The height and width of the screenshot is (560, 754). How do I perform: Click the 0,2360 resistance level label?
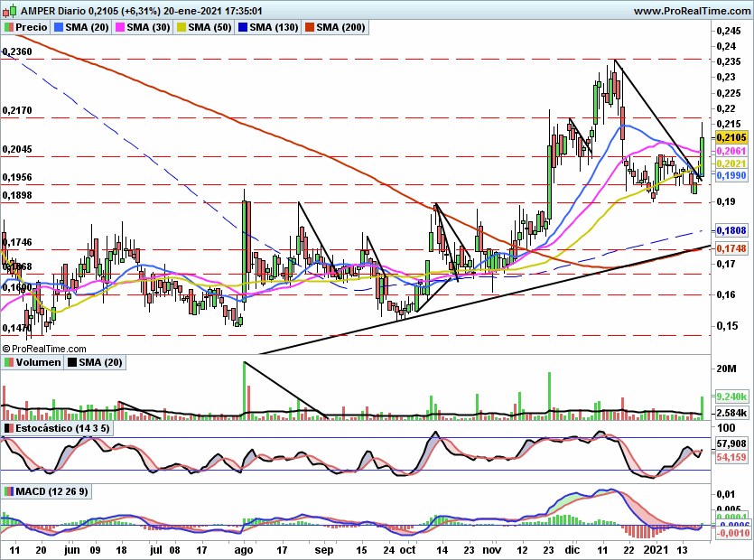point(17,52)
